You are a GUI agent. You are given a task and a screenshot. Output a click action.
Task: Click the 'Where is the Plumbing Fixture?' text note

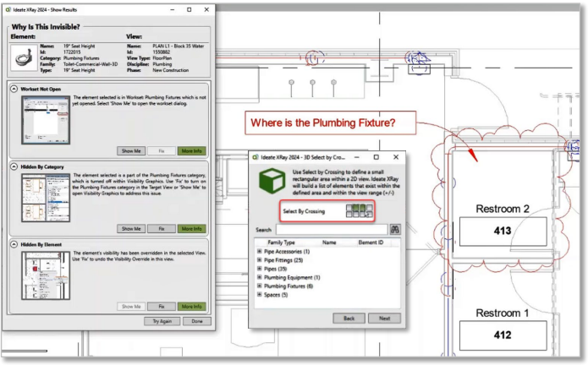pos(323,123)
